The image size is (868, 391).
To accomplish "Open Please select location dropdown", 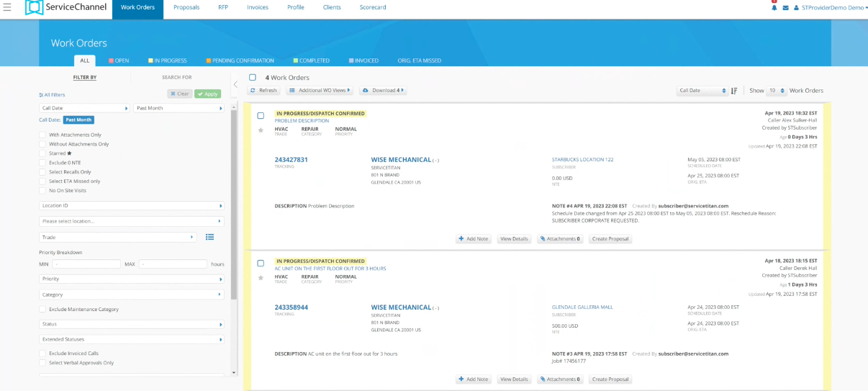I will click(132, 221).
